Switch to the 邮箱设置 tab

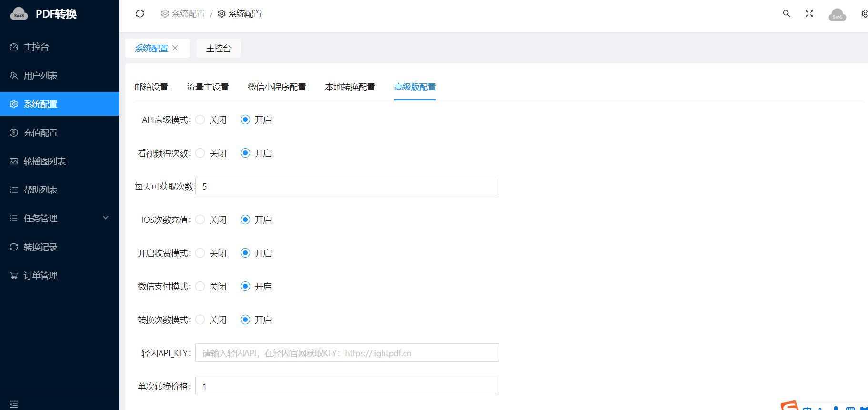pos(151,87)
